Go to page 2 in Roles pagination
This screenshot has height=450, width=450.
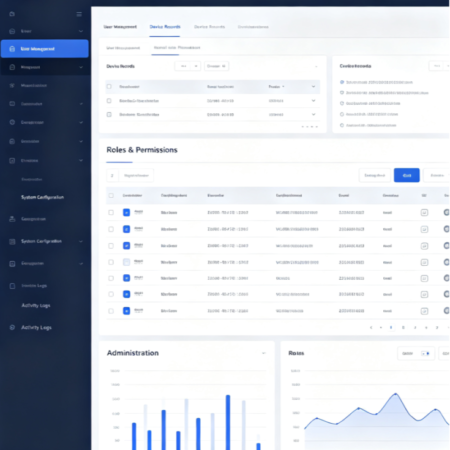pyautogui.click(x=403, y=328)
